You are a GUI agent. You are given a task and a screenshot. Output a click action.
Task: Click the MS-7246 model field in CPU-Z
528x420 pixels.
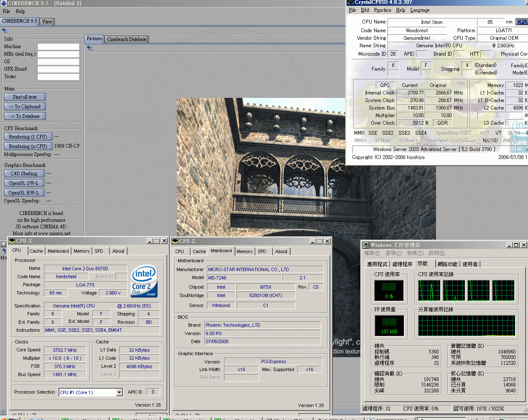[x=244, y=278]
